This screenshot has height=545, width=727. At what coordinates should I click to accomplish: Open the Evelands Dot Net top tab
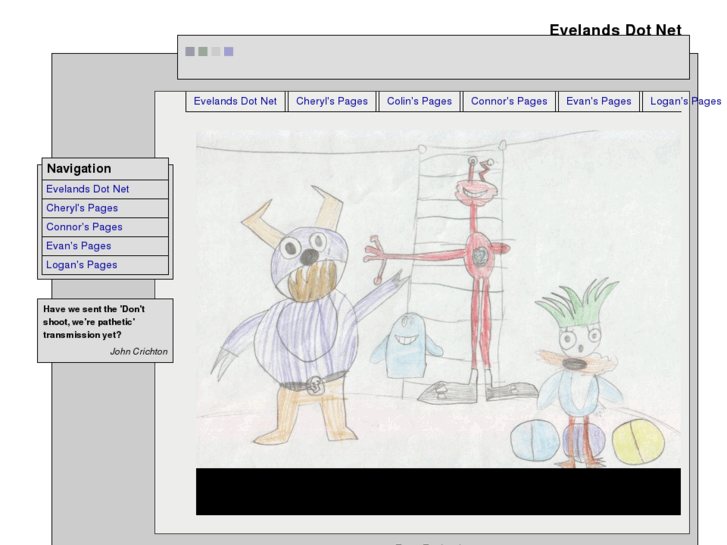click(x=235, y=101)
